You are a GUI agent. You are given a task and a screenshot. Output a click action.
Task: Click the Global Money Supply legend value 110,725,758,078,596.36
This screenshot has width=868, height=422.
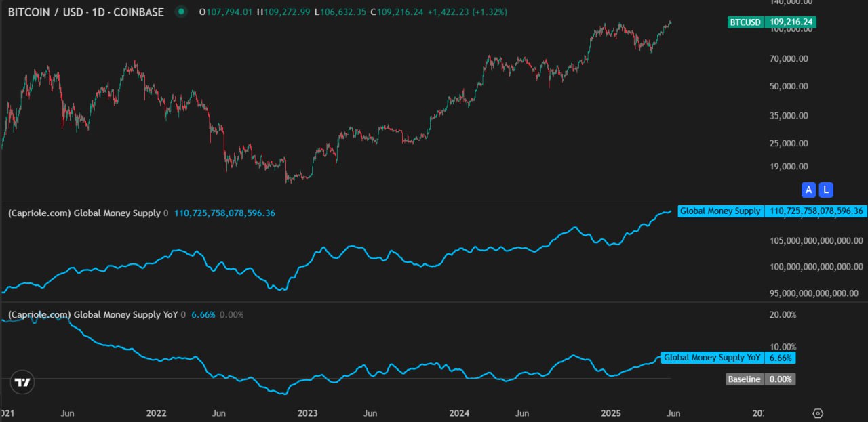click(x=224, y=213)
